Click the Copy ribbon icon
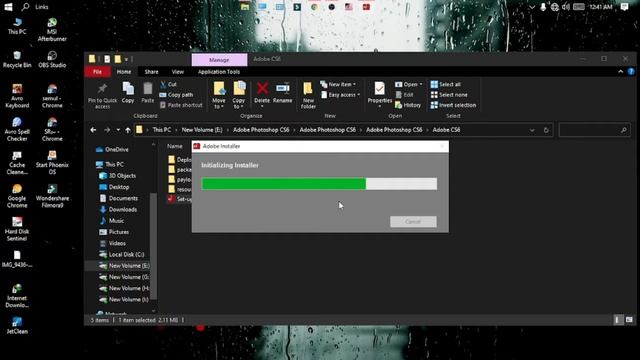This screenshot has height=360, width=640. coord(128,92)
